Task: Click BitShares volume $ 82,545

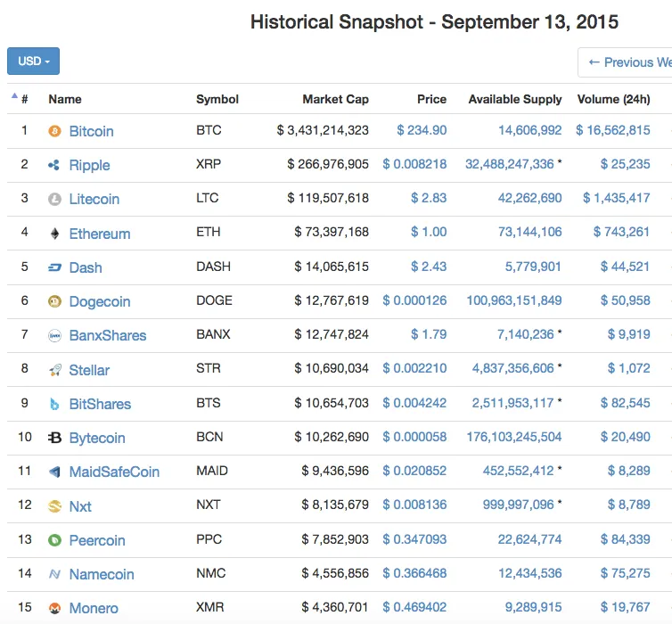Action: 626,402
